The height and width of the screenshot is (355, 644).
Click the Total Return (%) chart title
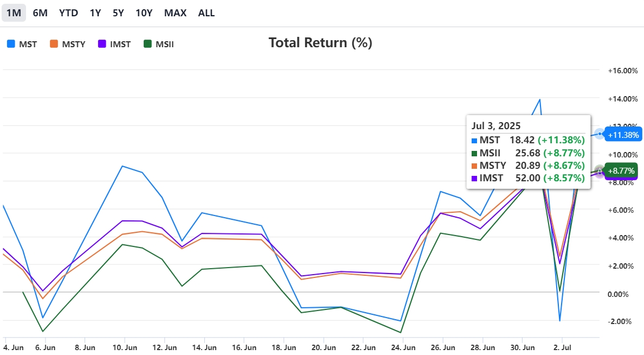pos(320,43)
